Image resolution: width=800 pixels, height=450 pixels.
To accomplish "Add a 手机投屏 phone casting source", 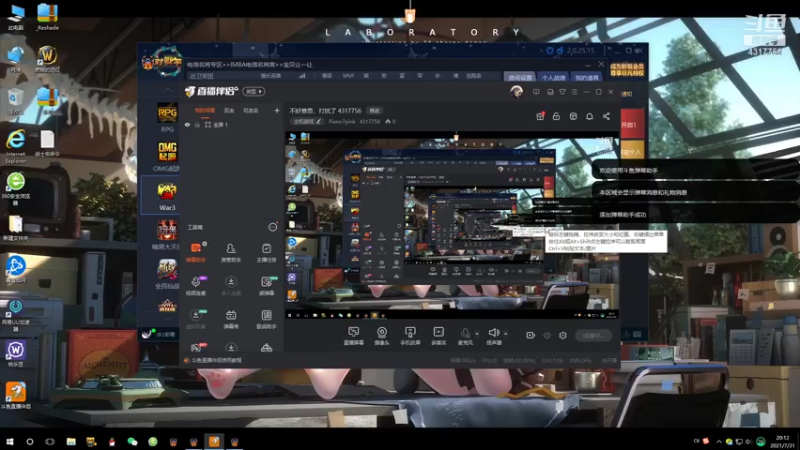I will pyautogui.click(x=410, y=336).
